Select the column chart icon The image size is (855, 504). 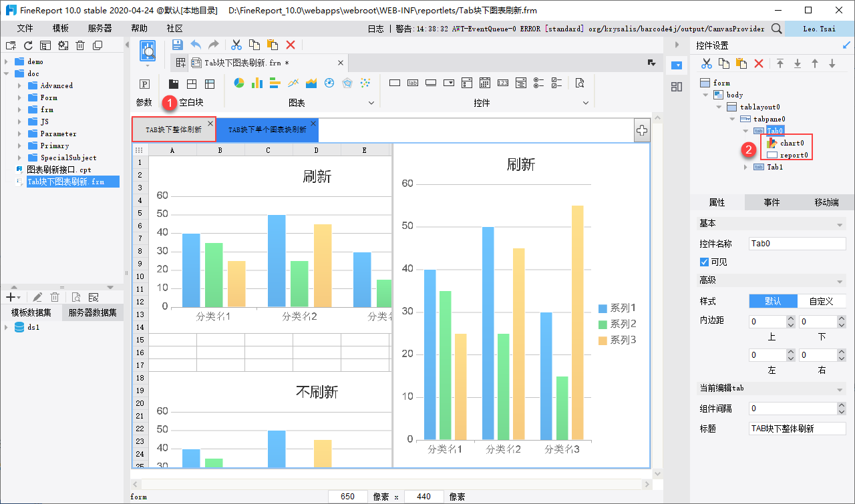click(x=257, y=83)
